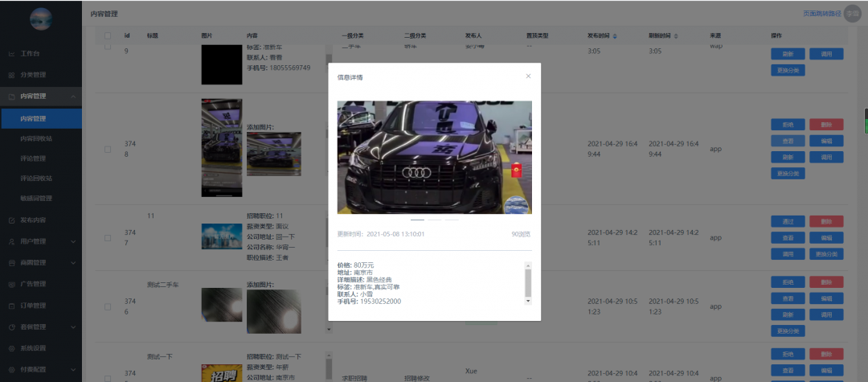Screen dimensions: 868x382
Task: Click 刷新 button in row 3746
Action: point(788,314)
